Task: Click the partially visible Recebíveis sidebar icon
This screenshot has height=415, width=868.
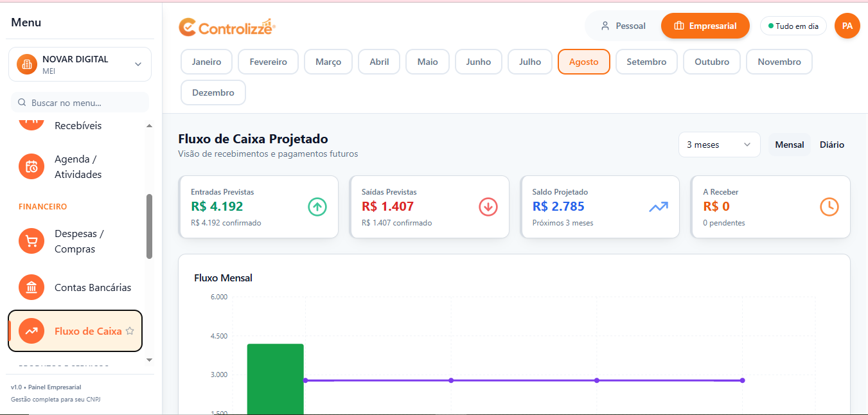Action: tap(31, 123)
